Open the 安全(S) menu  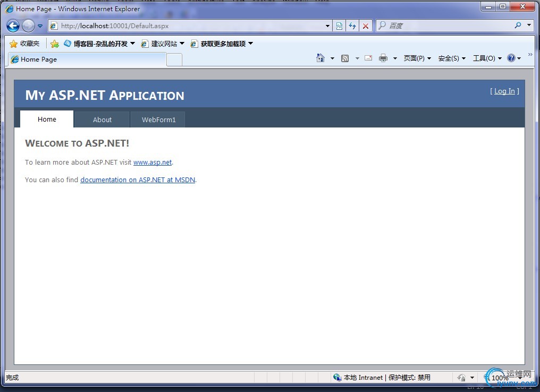[452, 58]
